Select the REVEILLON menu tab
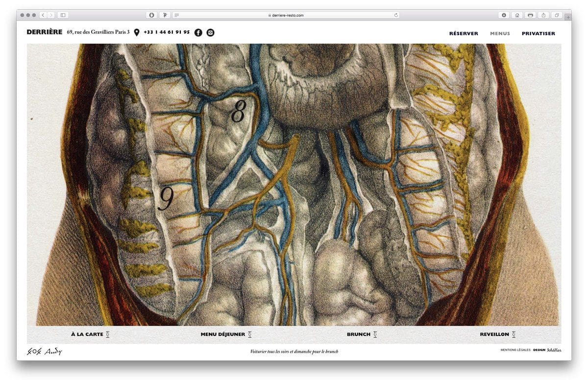The height and width of the screenshot is (384, 588). coord(494,335)
